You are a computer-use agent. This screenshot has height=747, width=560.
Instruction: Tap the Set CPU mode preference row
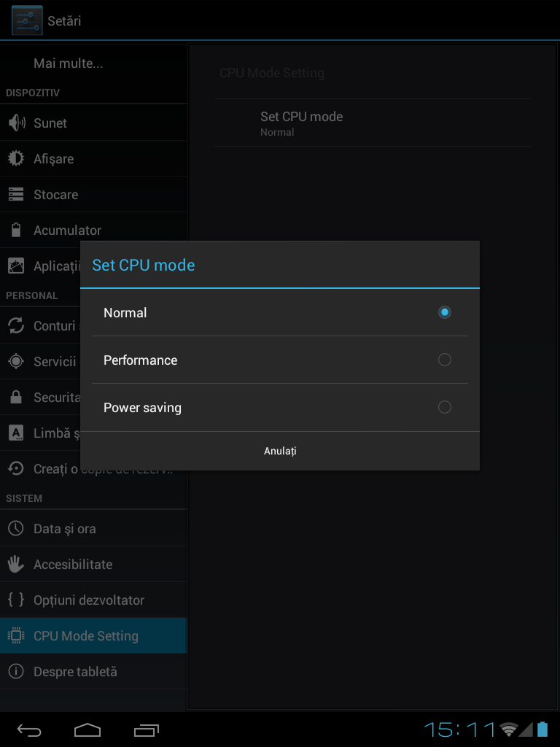(x=372, y=123)
